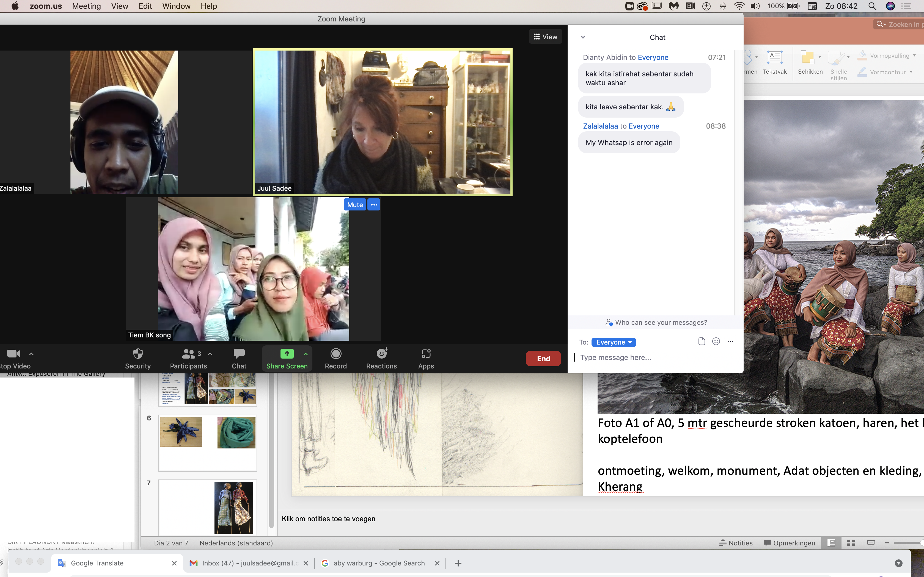
Task: Mute Tiem BK song participant
Action: (x=355, y=205)
